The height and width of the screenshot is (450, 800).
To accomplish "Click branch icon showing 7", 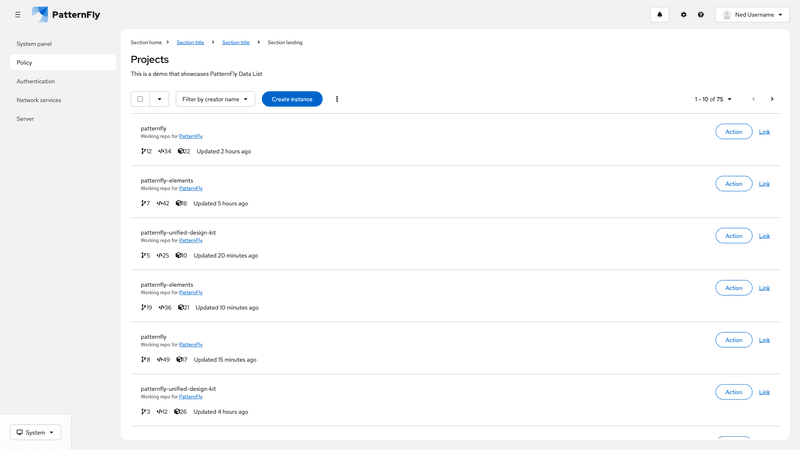I will (x=143, y=203).
